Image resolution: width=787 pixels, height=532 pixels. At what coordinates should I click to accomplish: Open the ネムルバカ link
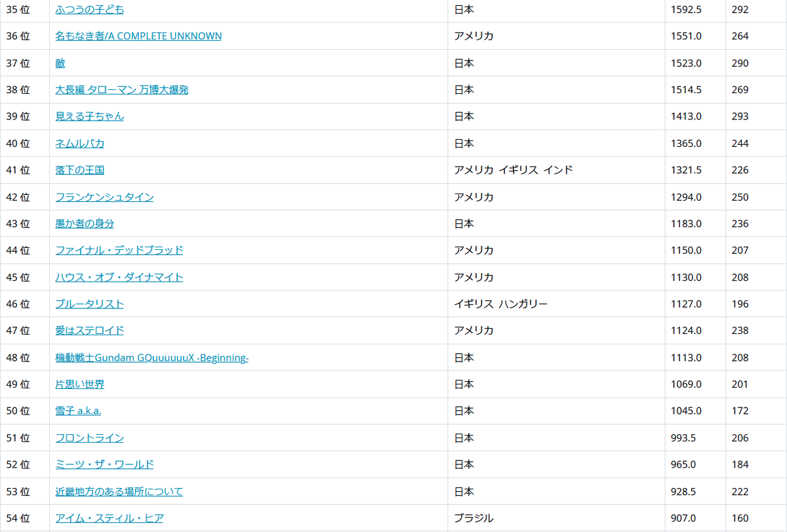point(80,143)
